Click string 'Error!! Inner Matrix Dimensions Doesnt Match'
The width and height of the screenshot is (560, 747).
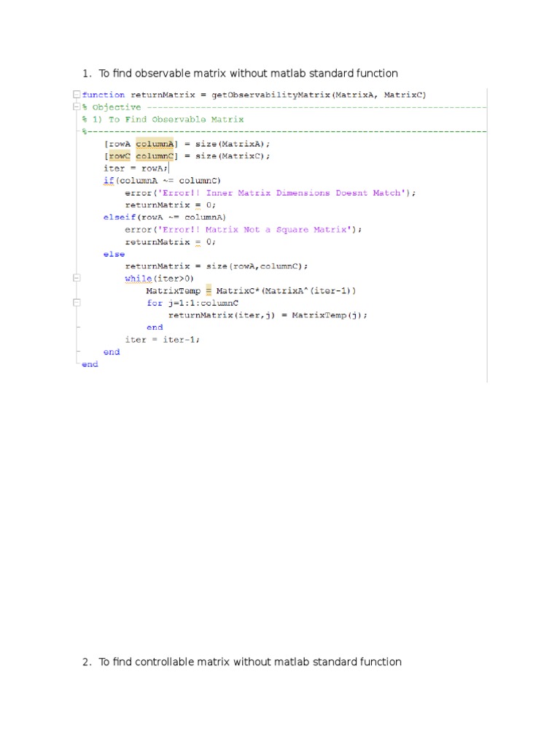[x=282, y=193]
